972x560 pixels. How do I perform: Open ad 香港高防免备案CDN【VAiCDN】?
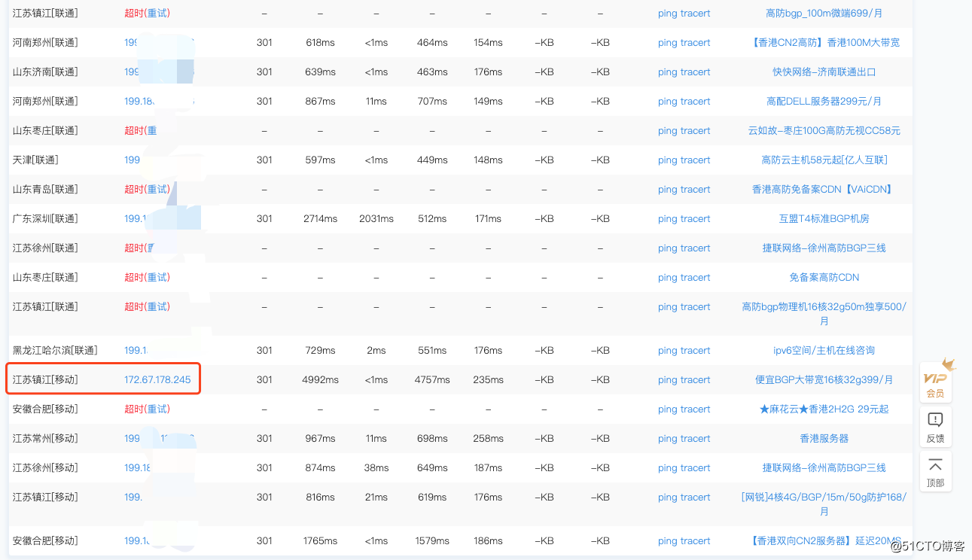(824, 189)
